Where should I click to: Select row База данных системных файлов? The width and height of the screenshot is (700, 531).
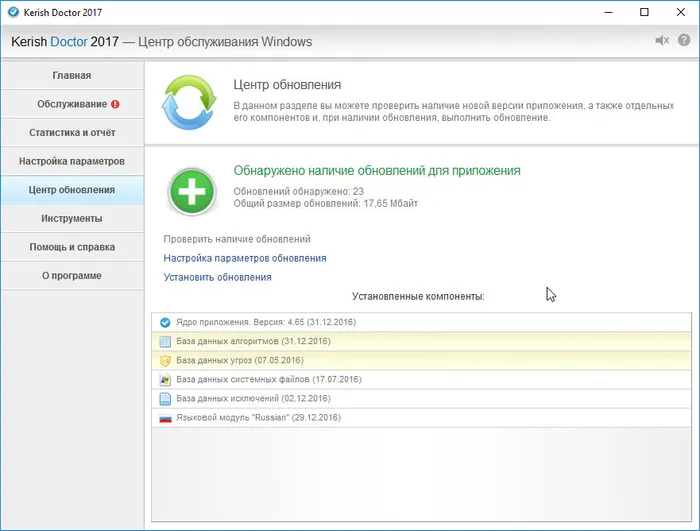(421, 380)
